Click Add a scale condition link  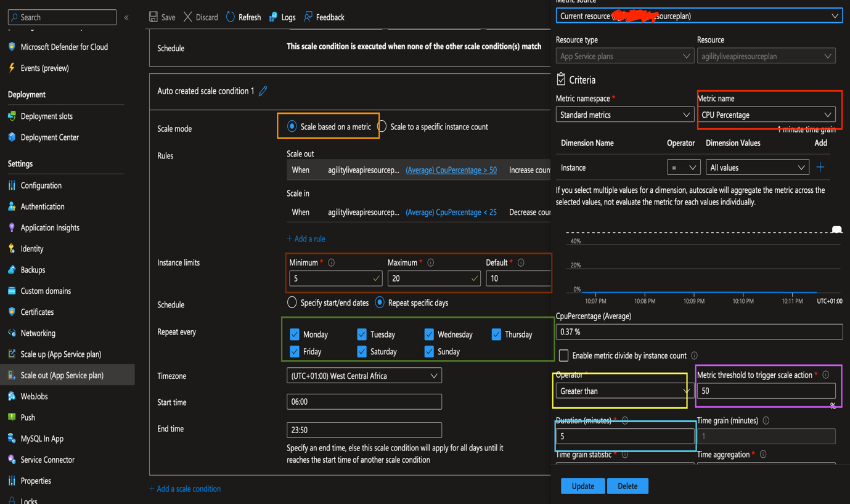pos(185,489)
